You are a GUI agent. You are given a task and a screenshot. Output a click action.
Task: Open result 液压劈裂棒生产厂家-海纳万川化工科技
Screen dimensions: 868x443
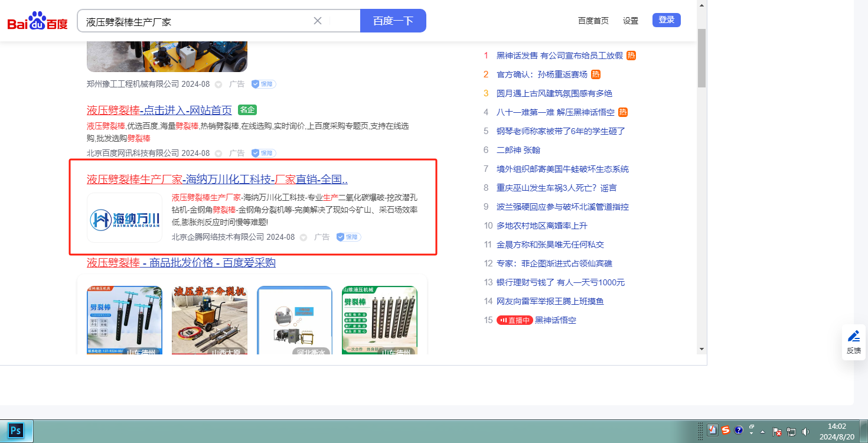217,180
